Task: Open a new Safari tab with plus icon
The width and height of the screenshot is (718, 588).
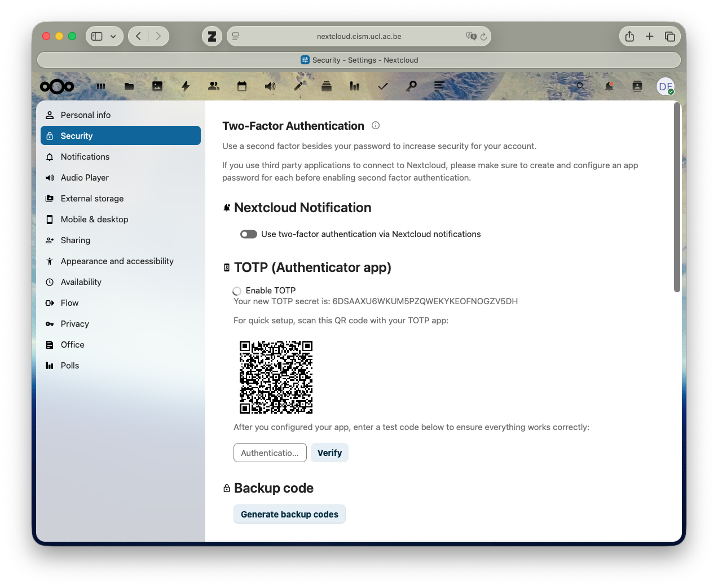Action: pos(650,36)
